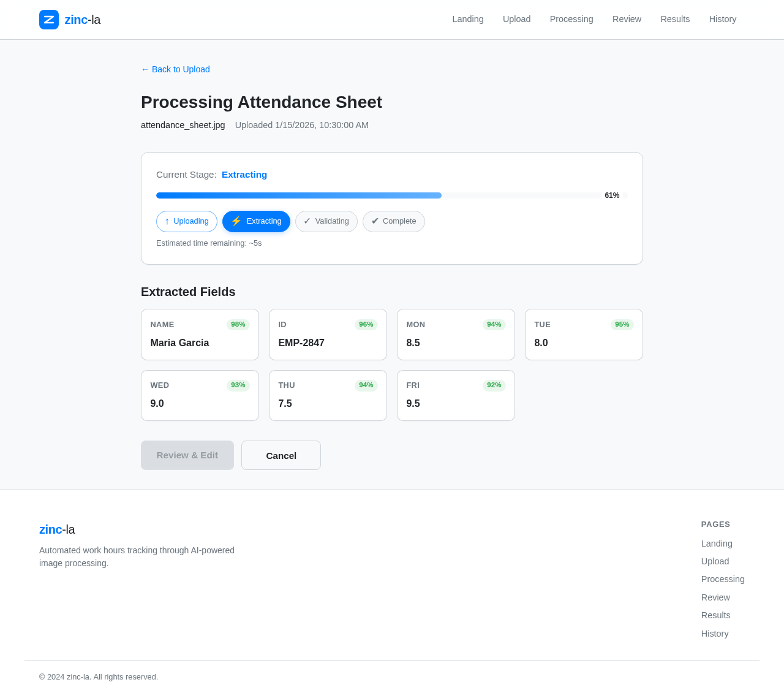This screenshot has width=784, height=693.
Task: Open History in the top navigation
Action: point(723,19)
